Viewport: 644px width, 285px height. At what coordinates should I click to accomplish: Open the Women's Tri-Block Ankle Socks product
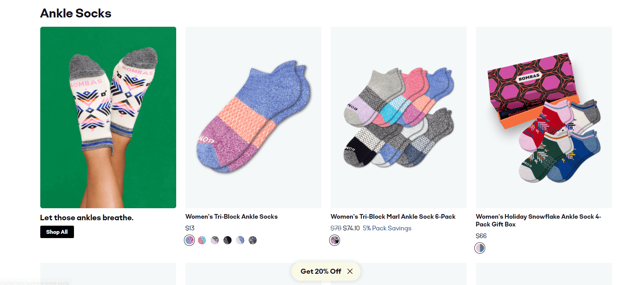pos(231,216)
